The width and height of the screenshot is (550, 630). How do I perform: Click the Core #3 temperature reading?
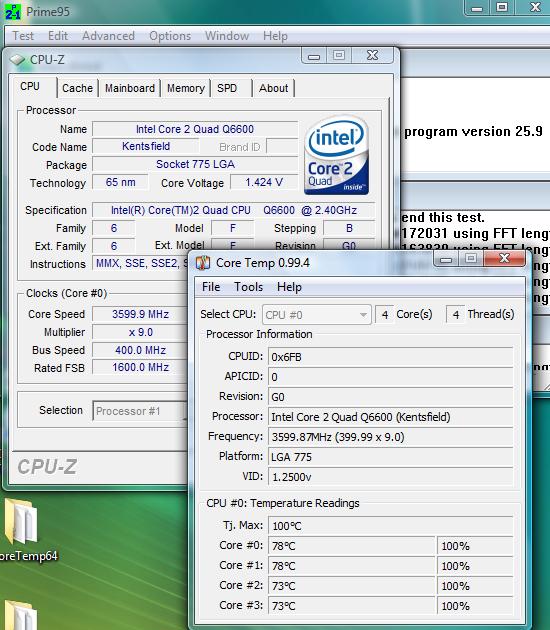click(352, 606)
